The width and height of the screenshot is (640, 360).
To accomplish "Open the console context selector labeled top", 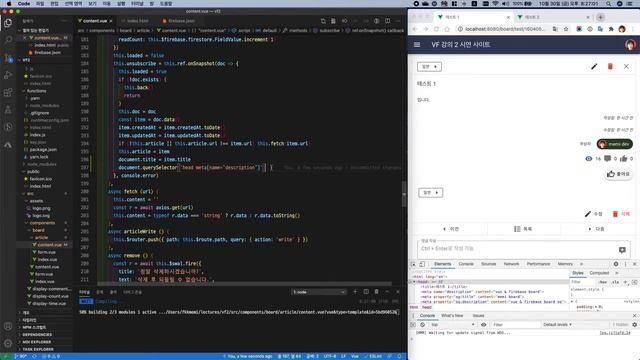I will [x=452, y=324].
